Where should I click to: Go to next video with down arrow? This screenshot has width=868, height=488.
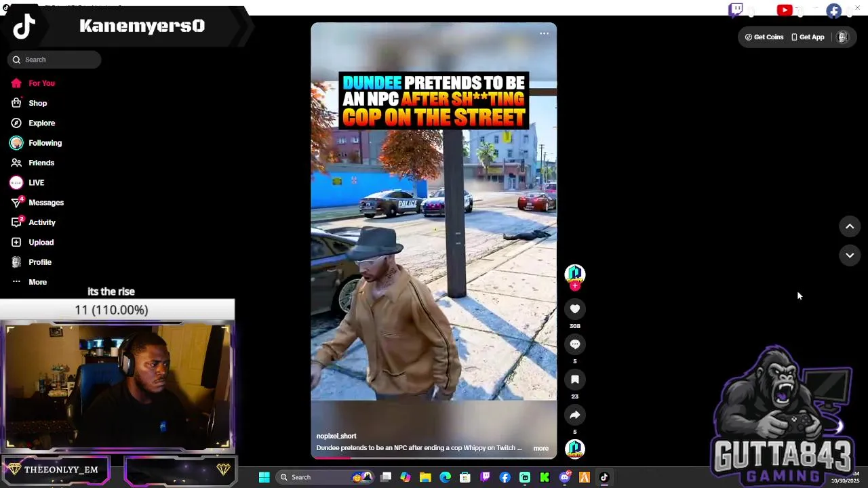coord(850,256)
